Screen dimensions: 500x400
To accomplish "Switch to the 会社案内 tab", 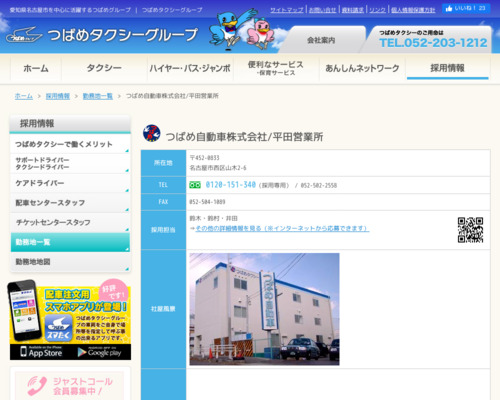I will 321,40.
